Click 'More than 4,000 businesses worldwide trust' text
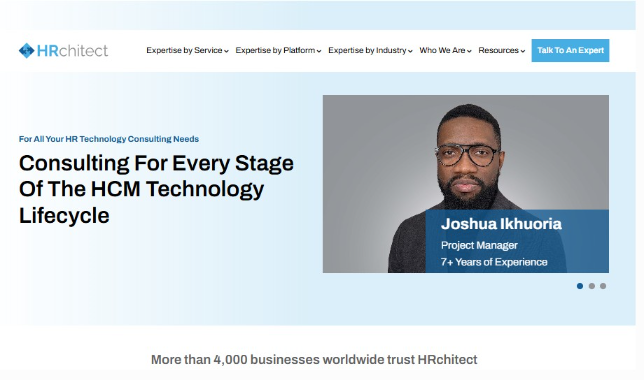 pyautogui.click(x=283, y=359)
